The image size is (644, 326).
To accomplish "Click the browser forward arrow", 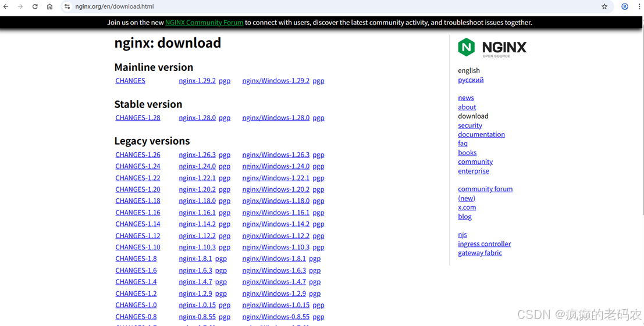I will (x=20, y=6).
